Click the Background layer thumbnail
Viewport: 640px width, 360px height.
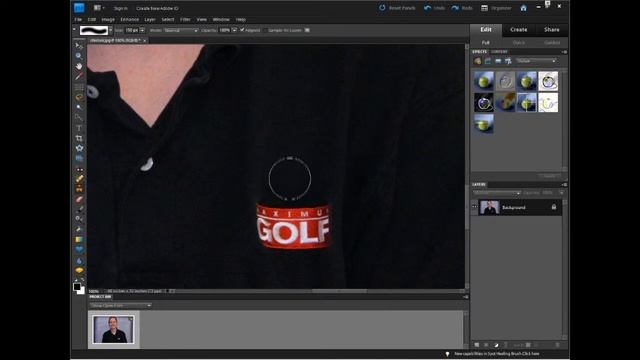pyautogui.click(x=489, y=207)
